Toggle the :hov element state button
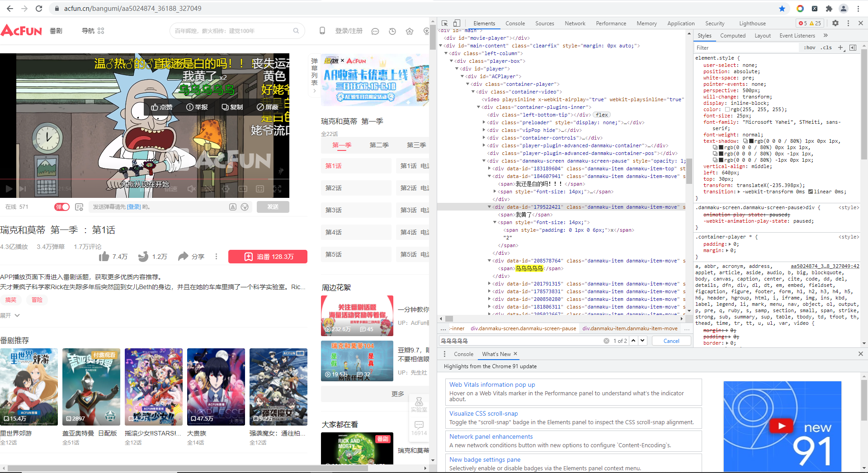Viewport: 868px width, 473px height. (810, 47)
